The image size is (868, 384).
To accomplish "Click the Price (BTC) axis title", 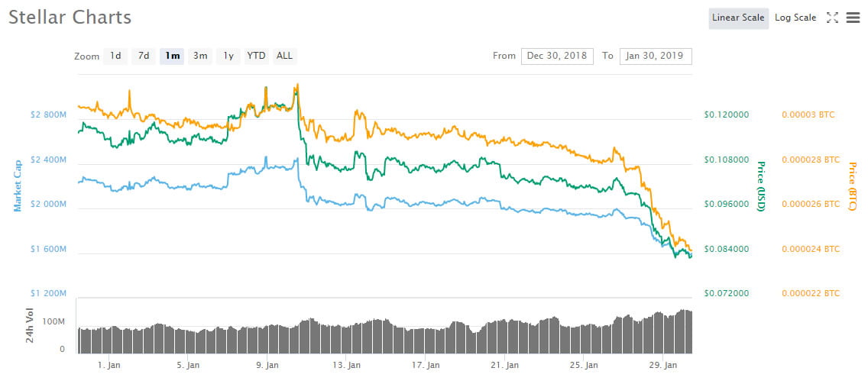I will (852, 186).
